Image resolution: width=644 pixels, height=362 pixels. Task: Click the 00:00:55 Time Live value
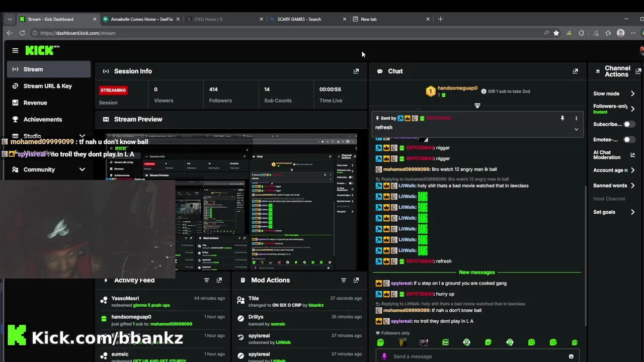(x=330, y=89)
